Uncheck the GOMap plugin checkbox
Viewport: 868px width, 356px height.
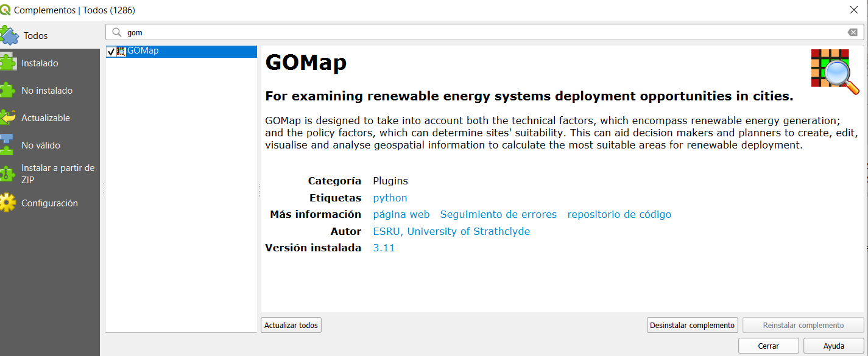pyautogui.click(x=111, y=52)
